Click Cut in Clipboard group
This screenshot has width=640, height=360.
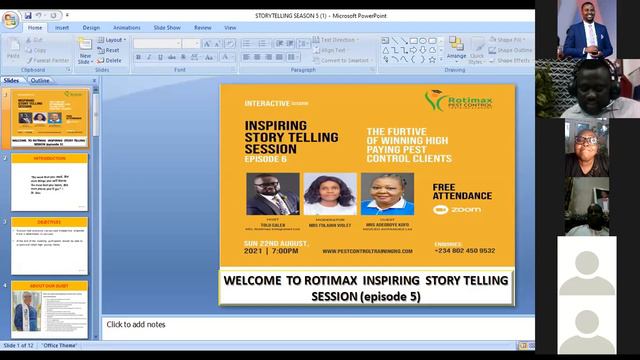point(34,40)
